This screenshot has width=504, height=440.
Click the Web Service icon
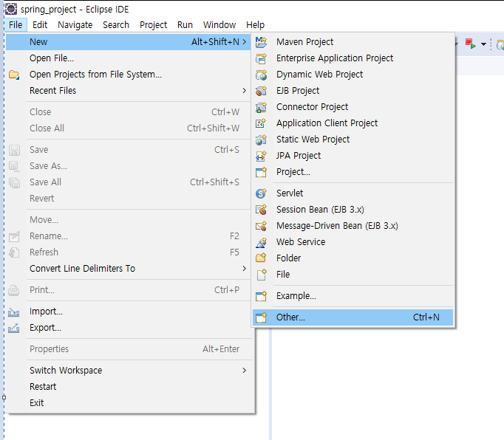261,242
